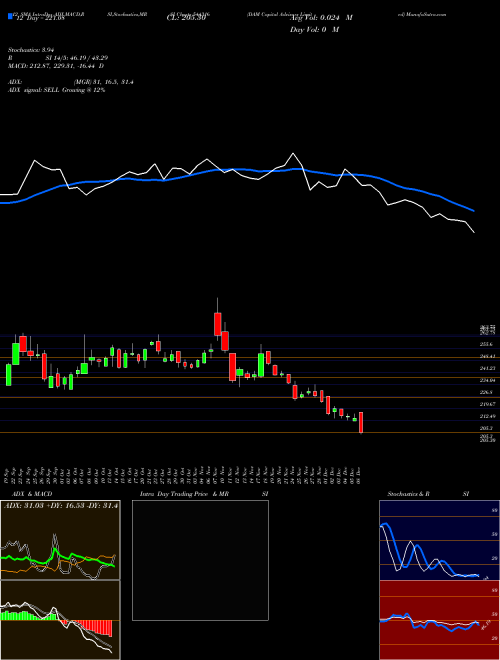Screen dimensions: 500x660
Task: Click the MACD histogram chart thumbnail
Action: point(60,620)
